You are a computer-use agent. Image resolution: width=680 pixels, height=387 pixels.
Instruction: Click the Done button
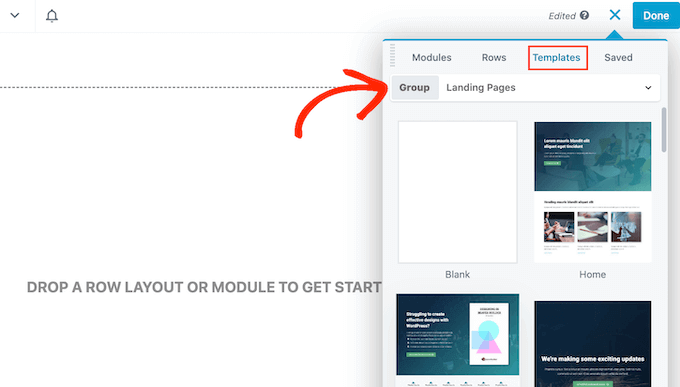click(x=656, y=16)
